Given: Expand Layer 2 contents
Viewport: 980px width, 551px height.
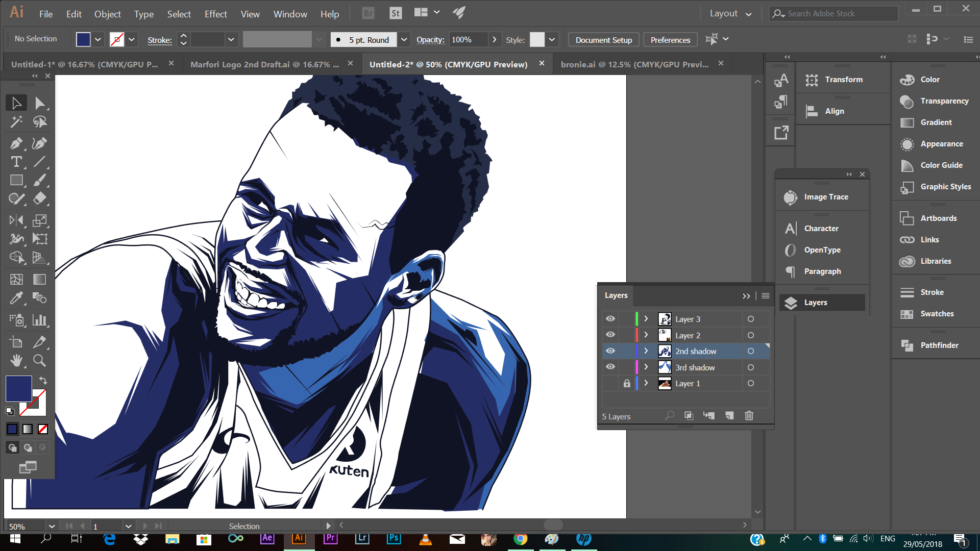Looking at the screenshot, I should [x=646, y=335].
